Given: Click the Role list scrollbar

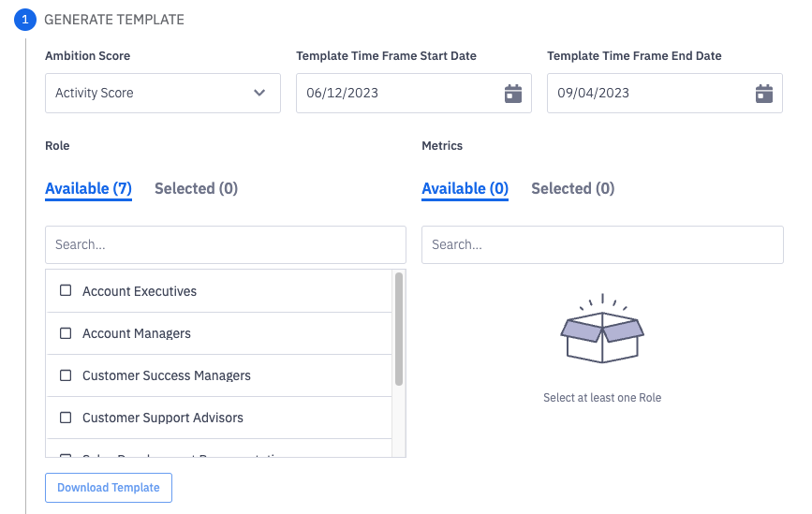Looking at the screenshot, I should 399,329.
